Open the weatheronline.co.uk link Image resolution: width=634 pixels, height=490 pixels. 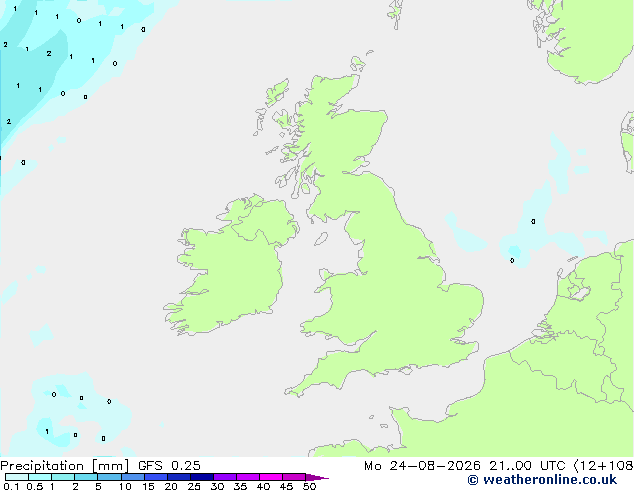tap(542, 480)
